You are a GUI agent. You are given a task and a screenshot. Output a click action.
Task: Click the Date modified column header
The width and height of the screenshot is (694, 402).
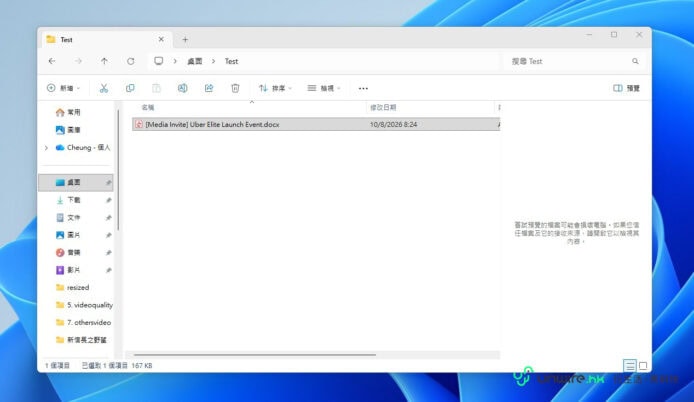pos(383,107)
